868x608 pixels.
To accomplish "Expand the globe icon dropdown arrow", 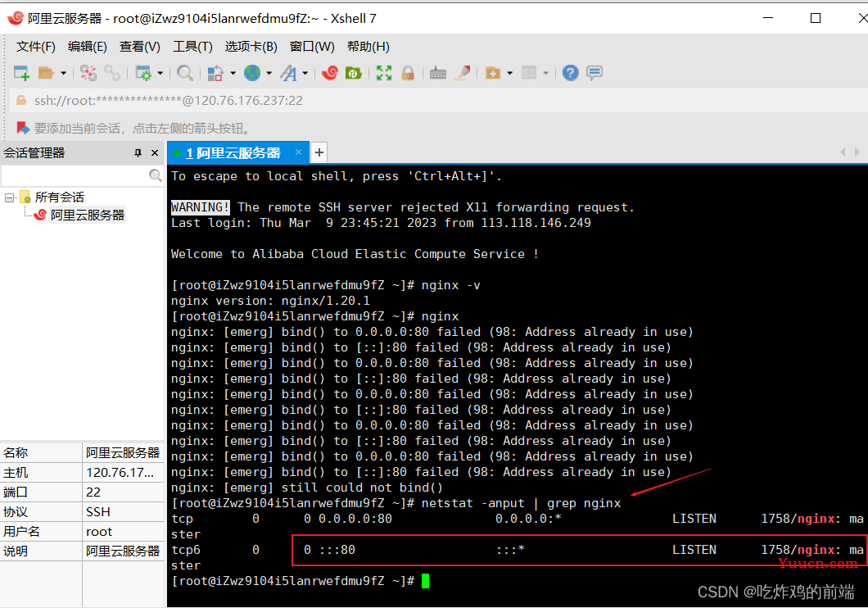I will (269, 73).
